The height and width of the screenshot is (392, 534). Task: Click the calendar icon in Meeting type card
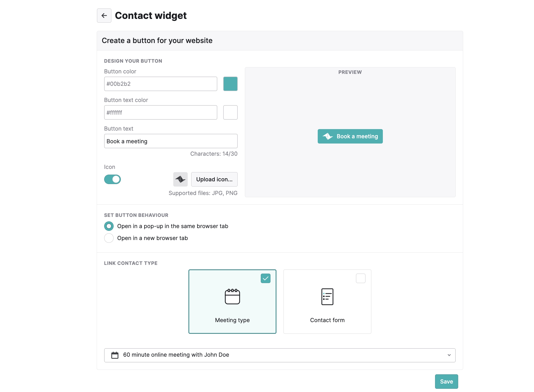pos(232,296)
